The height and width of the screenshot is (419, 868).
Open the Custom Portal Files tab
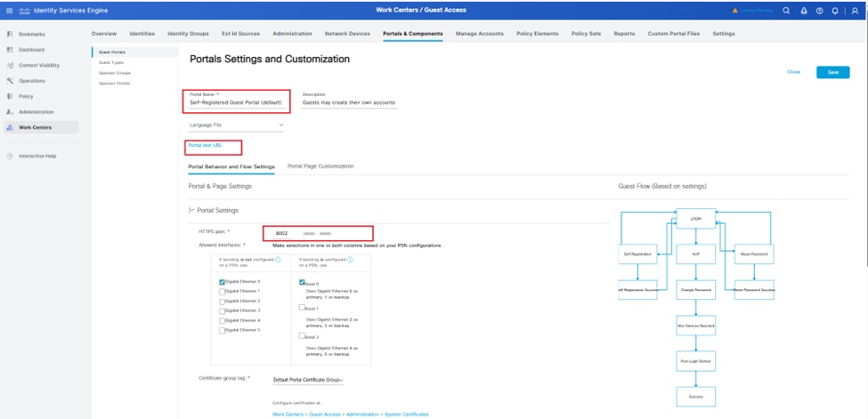point(674,34)
